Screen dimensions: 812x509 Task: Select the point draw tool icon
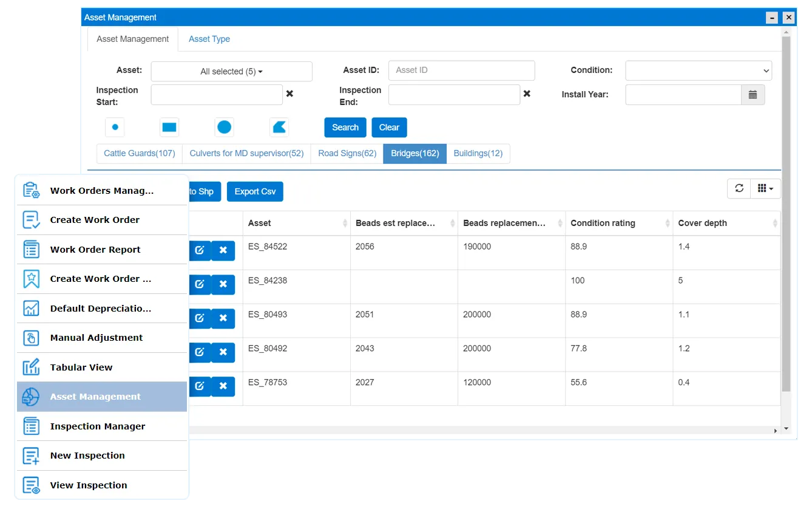tap(115, 128)
